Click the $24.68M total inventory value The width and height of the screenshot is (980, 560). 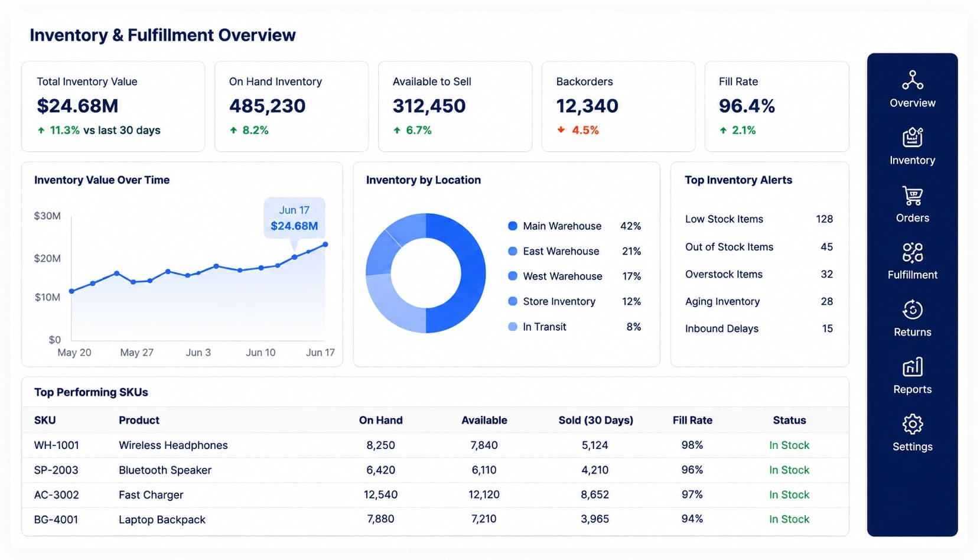click(x=77, y=106)
